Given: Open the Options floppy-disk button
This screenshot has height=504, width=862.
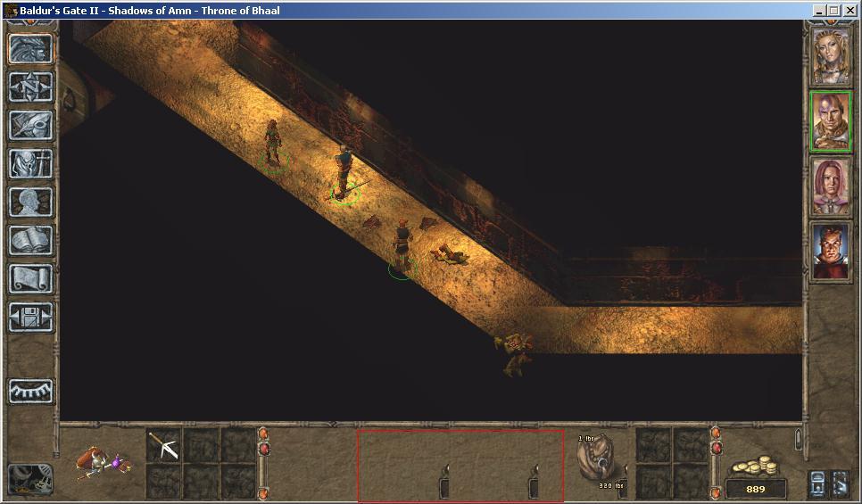Looking at the screenshot, I should (30, 318).
